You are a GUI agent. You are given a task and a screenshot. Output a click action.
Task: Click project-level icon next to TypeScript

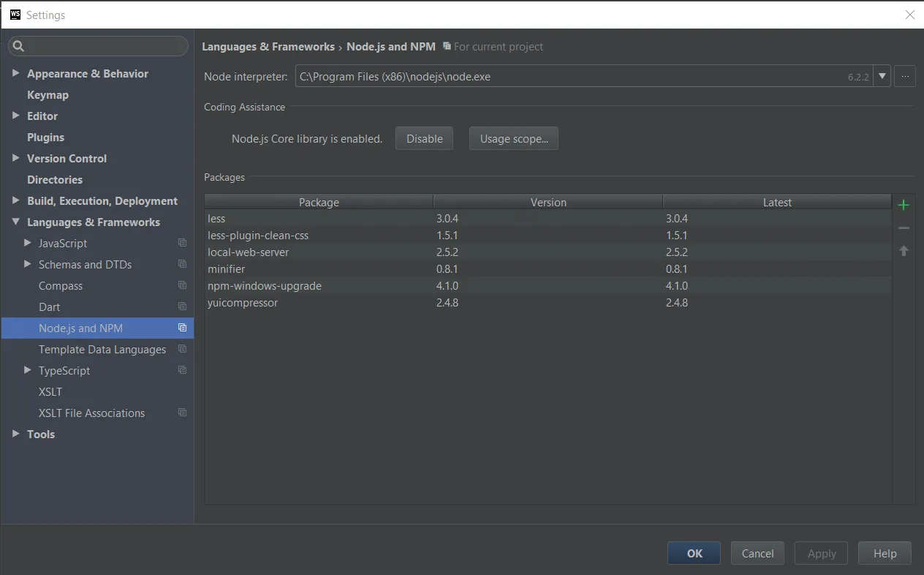click(183, 370)
